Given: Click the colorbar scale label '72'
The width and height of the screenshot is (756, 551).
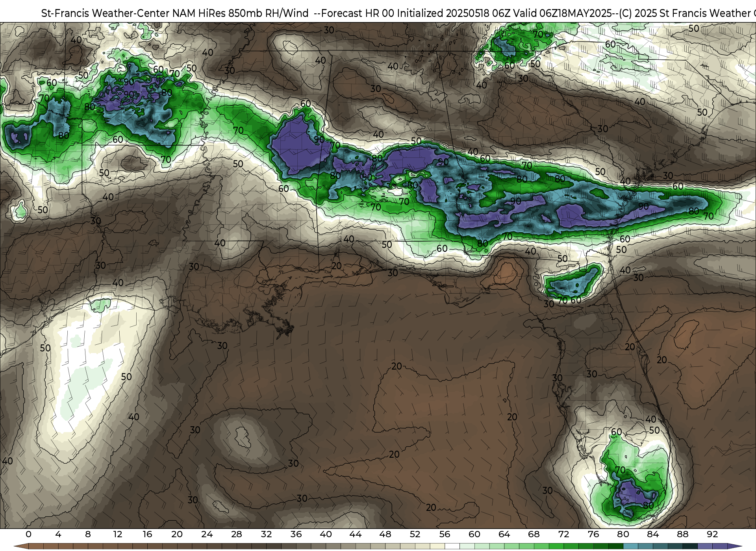Looking at the screenshot, I should 563,534.
